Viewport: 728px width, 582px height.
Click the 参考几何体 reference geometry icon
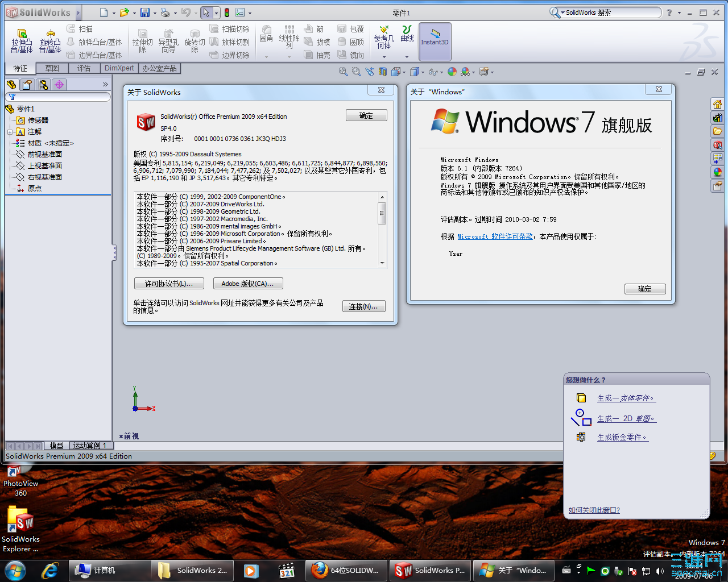click(x=384, y=37)
